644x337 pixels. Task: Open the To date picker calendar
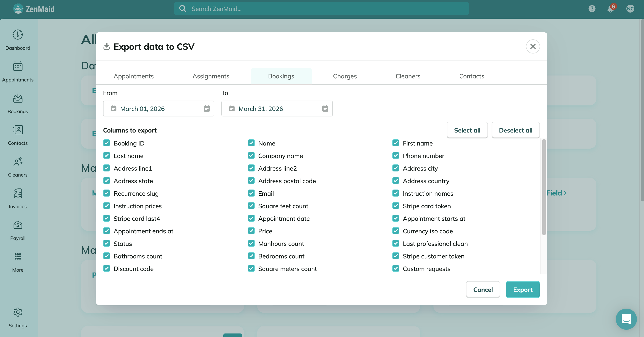(325, 109)
